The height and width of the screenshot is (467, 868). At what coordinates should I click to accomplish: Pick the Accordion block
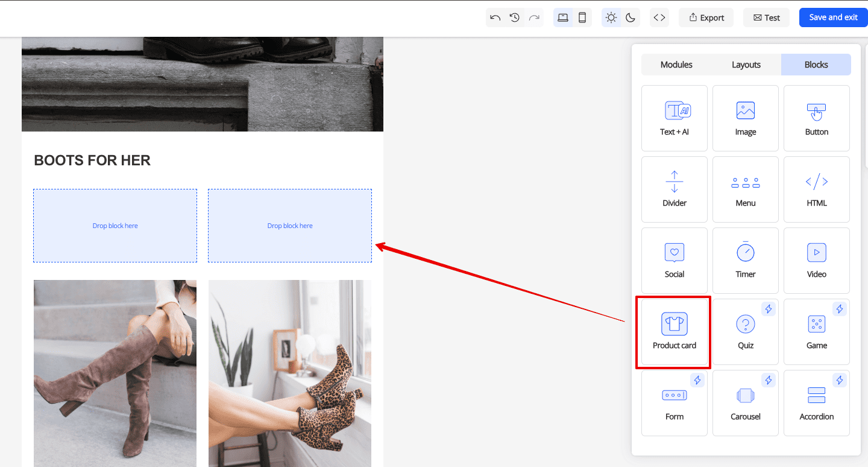[x=817, y=403]
